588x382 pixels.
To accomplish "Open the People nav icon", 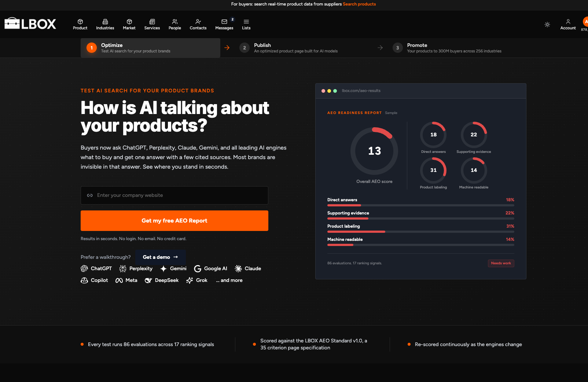I will point(175,22).
